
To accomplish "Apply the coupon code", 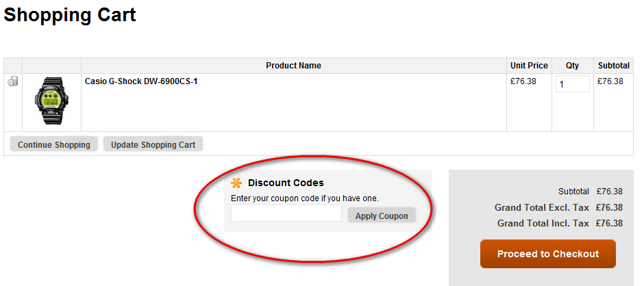I will coord(382,216).
